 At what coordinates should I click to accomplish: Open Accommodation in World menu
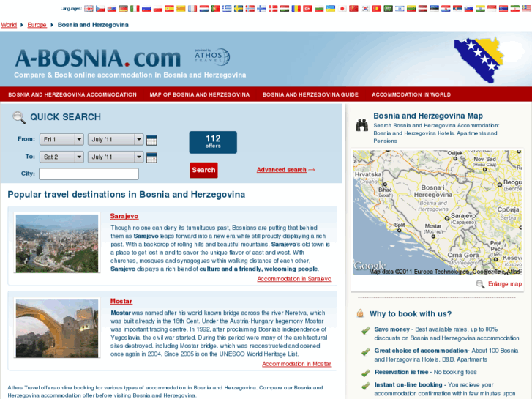click(x=411, y=94)
